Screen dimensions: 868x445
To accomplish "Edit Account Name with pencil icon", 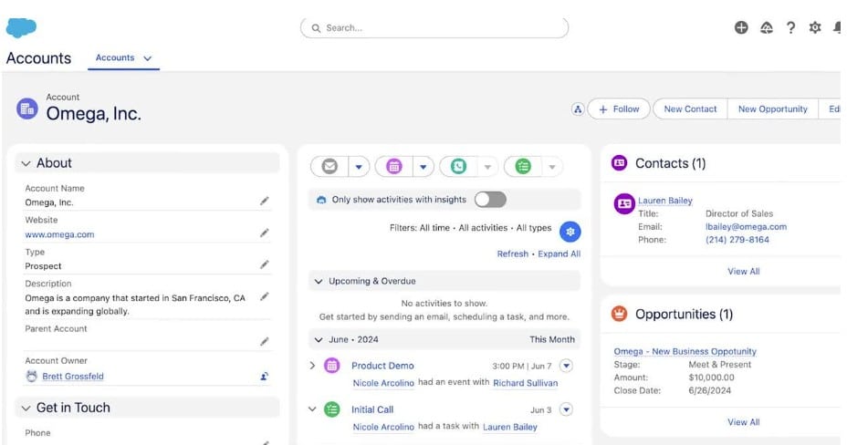I will (265, 202).
